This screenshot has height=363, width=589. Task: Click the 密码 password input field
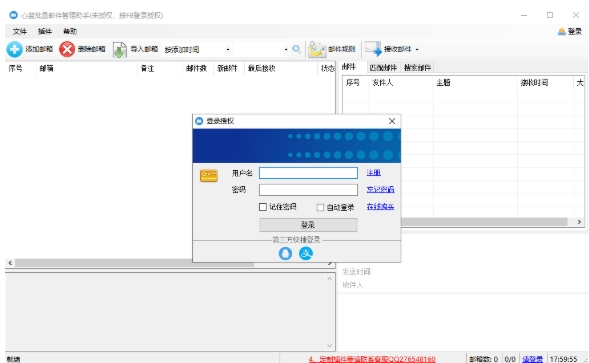[308, 190]
